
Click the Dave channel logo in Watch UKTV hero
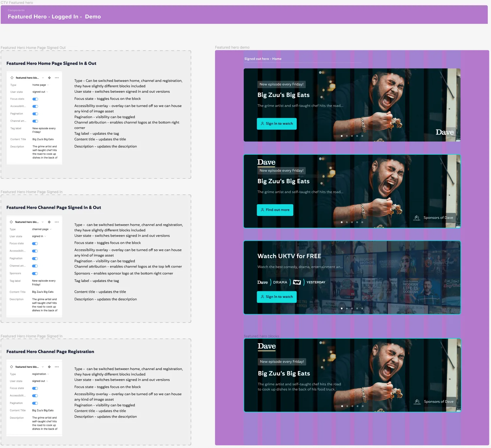(x=262, y=282)
